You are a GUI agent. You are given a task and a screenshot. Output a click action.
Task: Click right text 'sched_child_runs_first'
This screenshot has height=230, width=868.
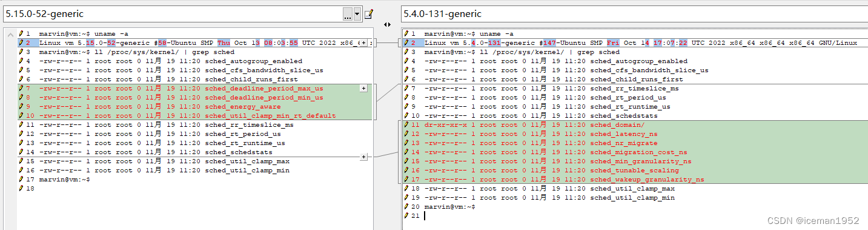pyautogui.click(x=637, y=79)
